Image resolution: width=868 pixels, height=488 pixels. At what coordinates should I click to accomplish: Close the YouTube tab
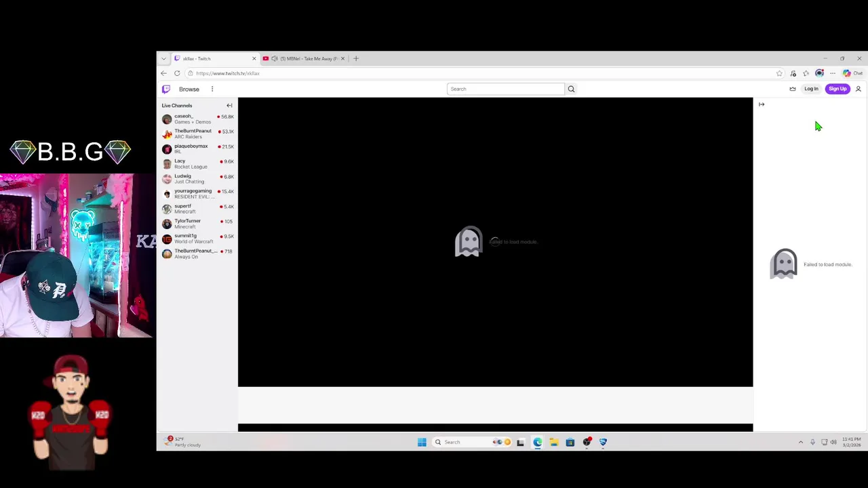coord(342,59)
